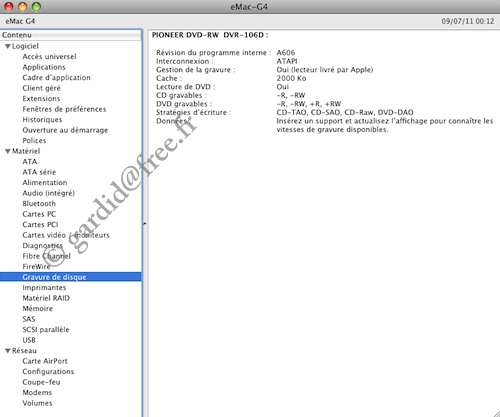The height and width of the screenshot is (417, 500).
Task: Click the PIONEER DVD-RW DVR-106D heading
Action: 210,35
